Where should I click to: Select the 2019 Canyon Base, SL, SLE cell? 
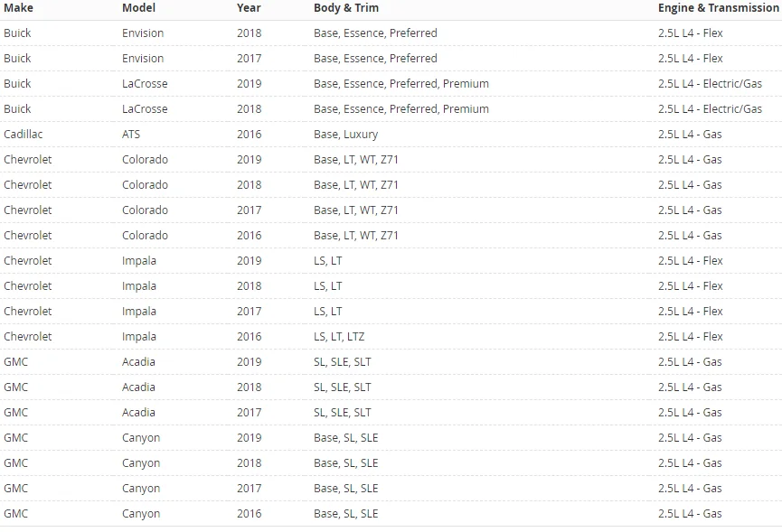pyautogui.click(x=345, y=438)
